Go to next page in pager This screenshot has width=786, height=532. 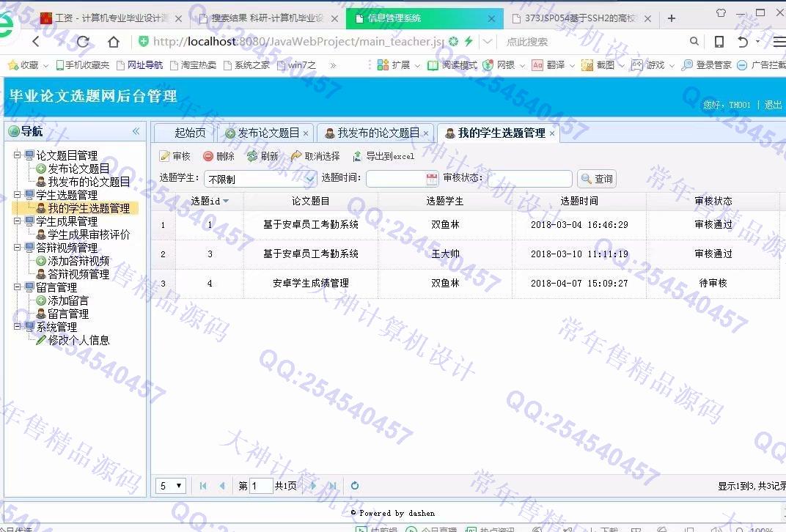point(313,486)
